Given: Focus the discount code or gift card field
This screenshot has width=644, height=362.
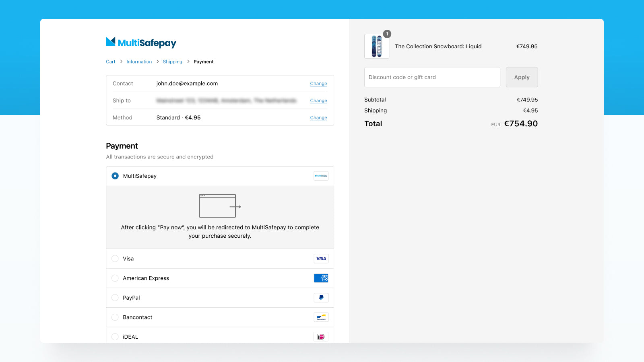Looking at the screenshot, I should 432,77.
